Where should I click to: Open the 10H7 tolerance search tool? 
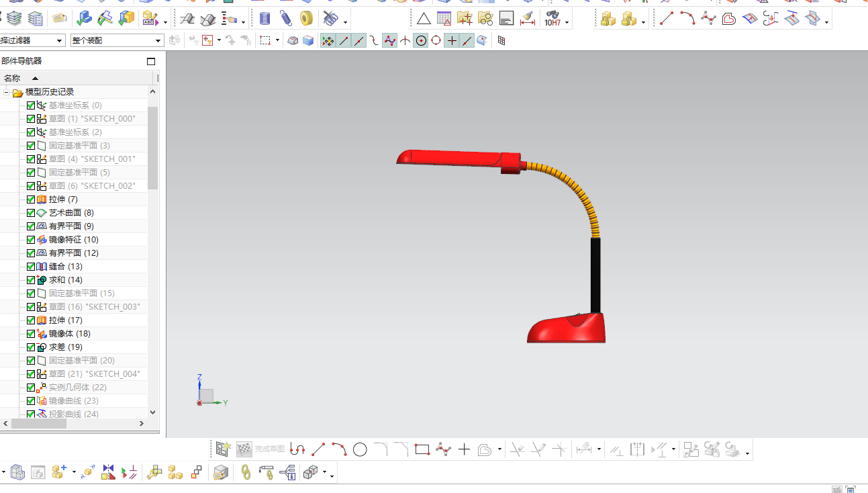[552, 19]
